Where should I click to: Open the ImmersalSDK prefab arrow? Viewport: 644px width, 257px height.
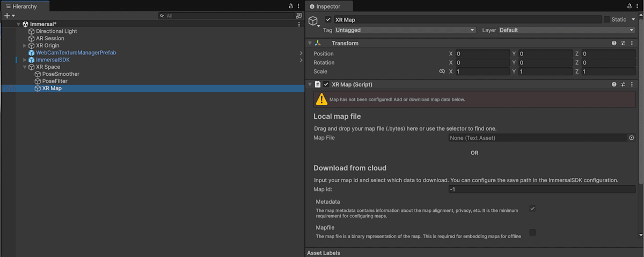point(301,60)
